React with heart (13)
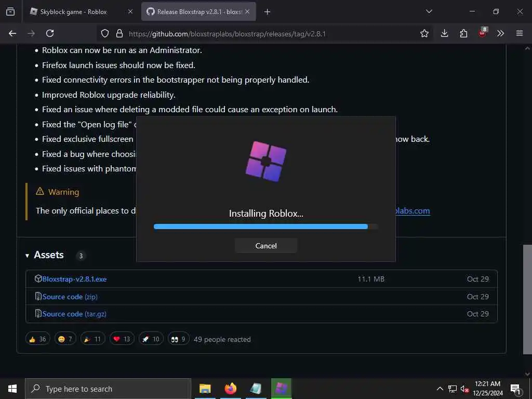Viewport: 532px width, 399px height. click(122, 339)
